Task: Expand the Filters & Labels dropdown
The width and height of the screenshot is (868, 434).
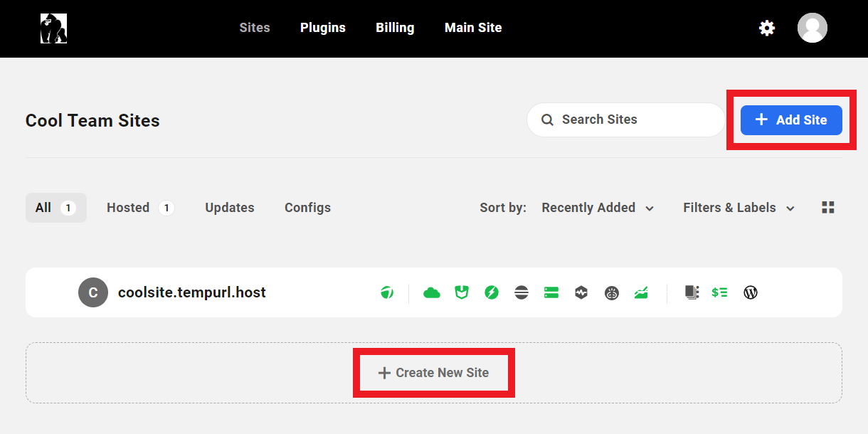Action: (x=738, y=208)
